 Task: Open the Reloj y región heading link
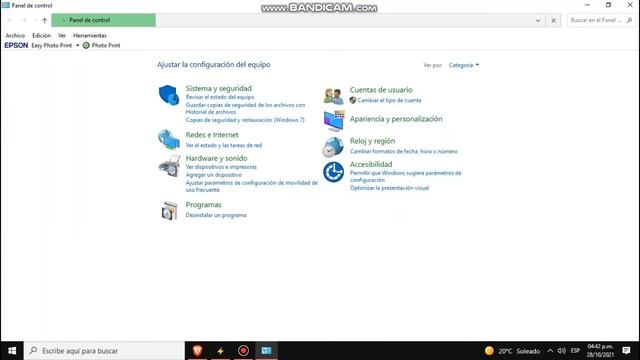[x=372, y=141]
